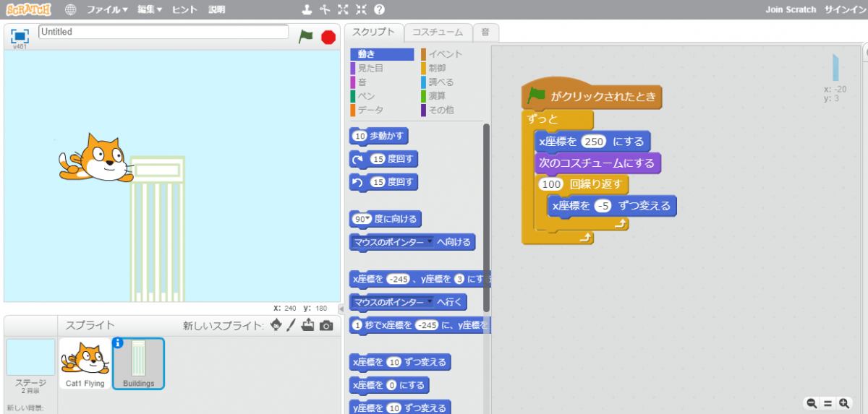This screenshot has height=414, width=868.
Task: Click the Join Scratch link
Action: 791,10
